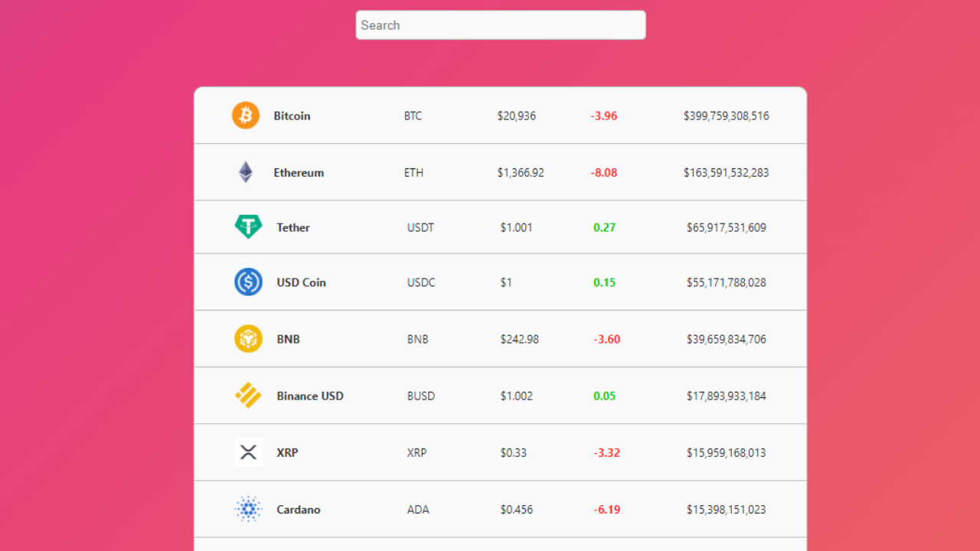Select the USD Coin name
Image resolution: width=980 pixels, height=551 pixels.
301,283
